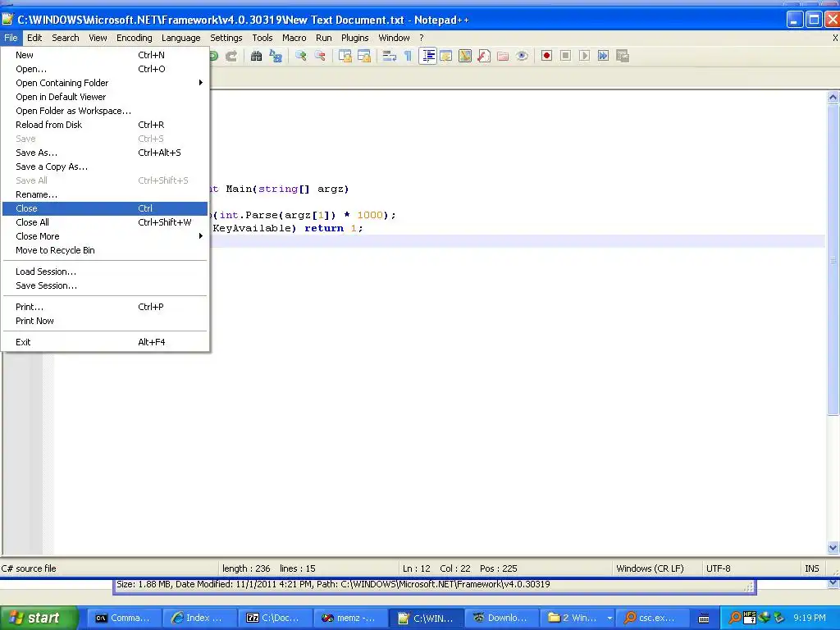This screenshot has width=840, height=630.
Task: Expand Open Containing Folder submenu arrow
Action: (201, 83)
